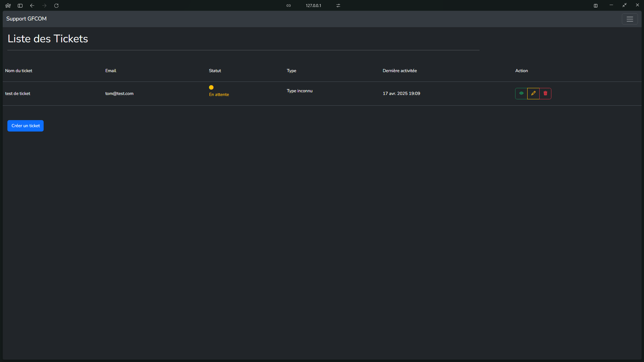The height and width of the screenshot is (362, 644).
Task: Click the link icon left of the address
Action: point(289,6)
